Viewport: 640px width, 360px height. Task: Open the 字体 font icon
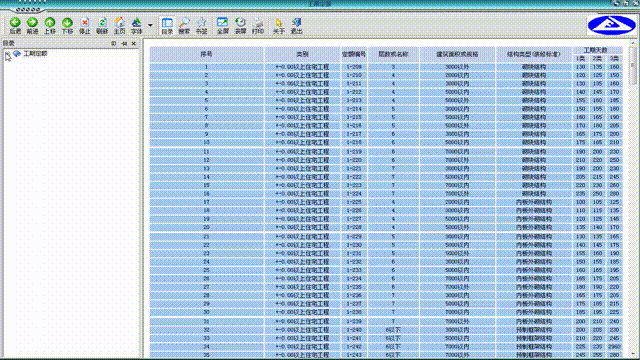coord(136,25)
